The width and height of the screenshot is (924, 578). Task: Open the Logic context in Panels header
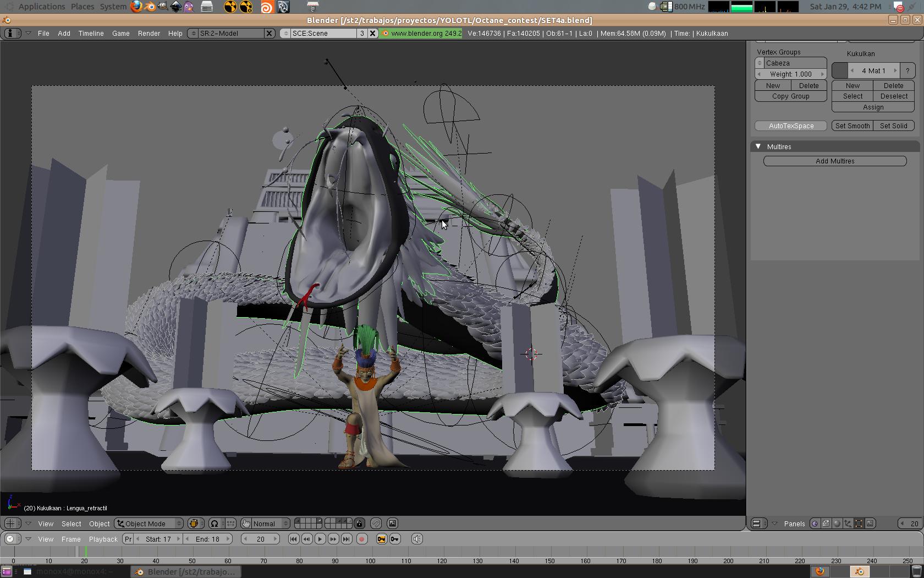pos(815,524)
